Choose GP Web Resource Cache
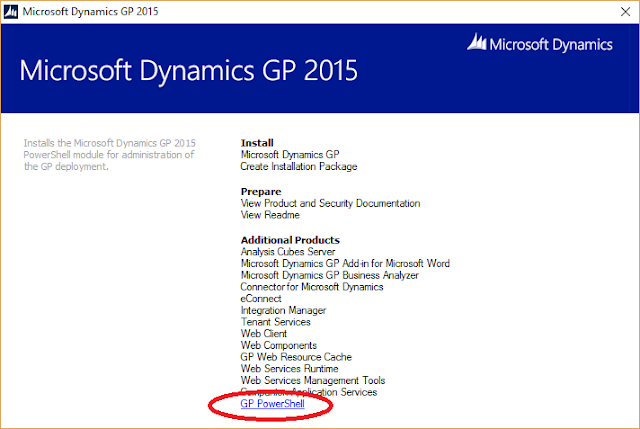 (x=296, y=357)
